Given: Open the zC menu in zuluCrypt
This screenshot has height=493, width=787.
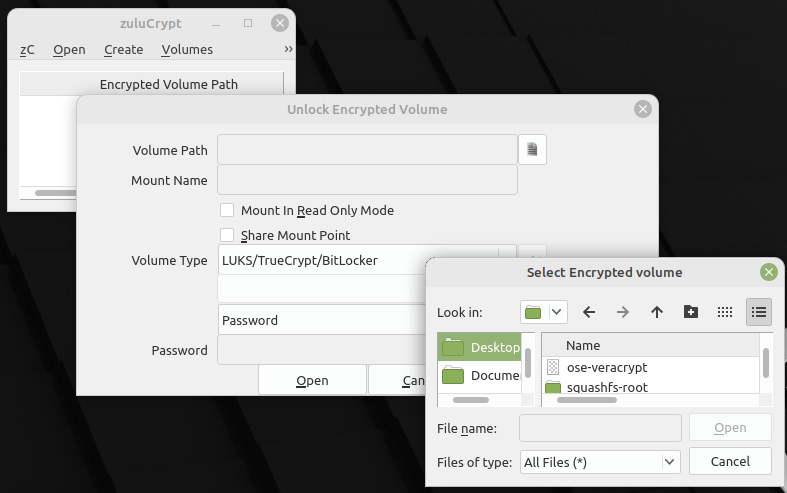Looking at the screenshot, I should [x=27, y=50].
